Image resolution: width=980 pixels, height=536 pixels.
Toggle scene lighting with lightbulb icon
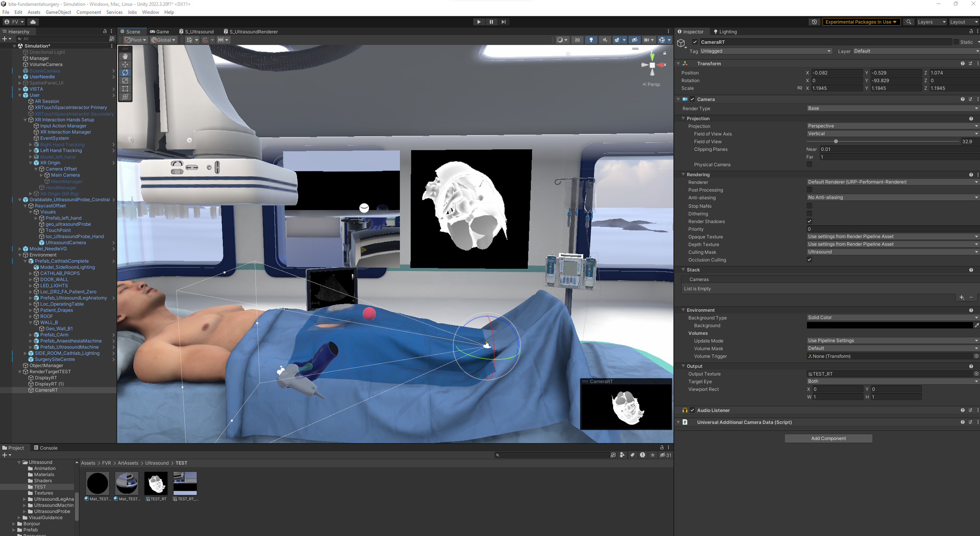click(x=591, y=40)
